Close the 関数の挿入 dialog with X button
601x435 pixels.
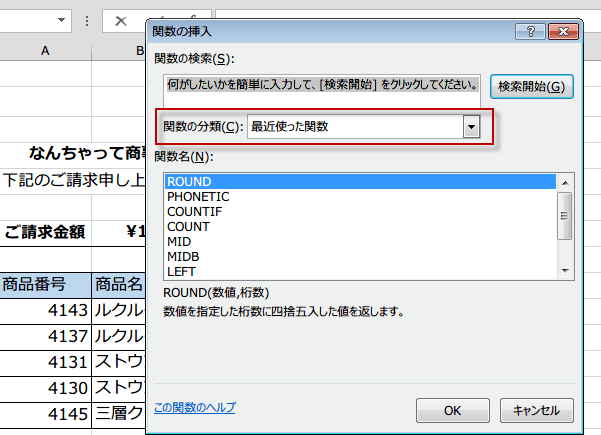pyautogui.click(x=563, y=31)
